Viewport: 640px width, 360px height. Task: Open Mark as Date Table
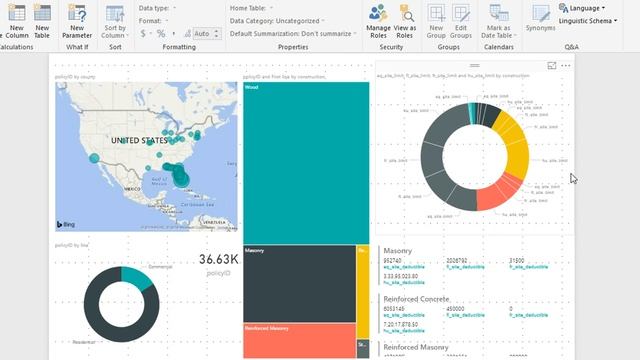click(498, 22)
